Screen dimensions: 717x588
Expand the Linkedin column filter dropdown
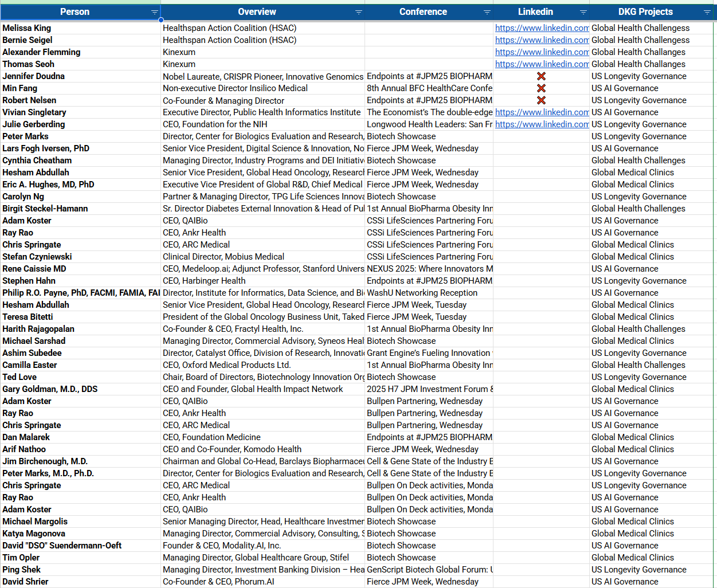point(583,12)
